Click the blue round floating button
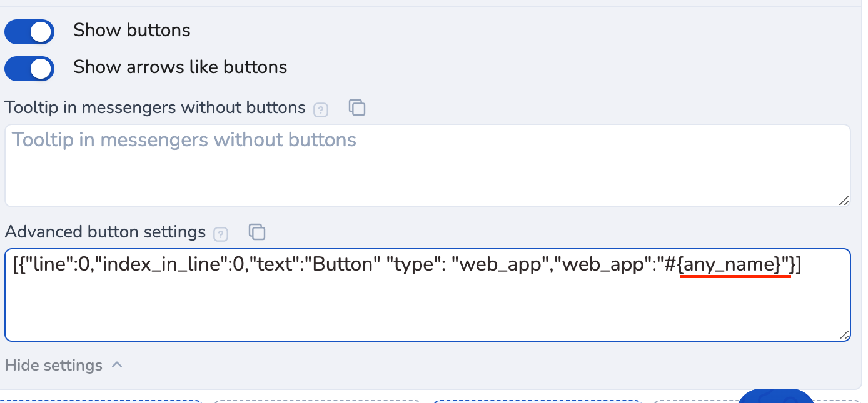Screen dimensions: 868x403 [x=776, y=397]
